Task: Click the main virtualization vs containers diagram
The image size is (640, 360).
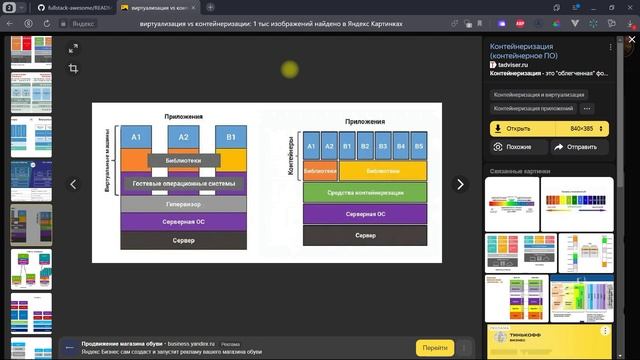Action: tap(267, 183)
